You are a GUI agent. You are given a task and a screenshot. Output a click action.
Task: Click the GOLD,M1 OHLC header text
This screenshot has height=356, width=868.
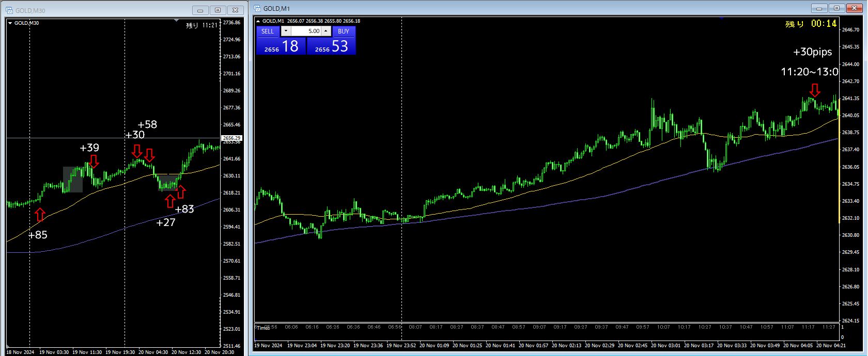pos(311,21)
